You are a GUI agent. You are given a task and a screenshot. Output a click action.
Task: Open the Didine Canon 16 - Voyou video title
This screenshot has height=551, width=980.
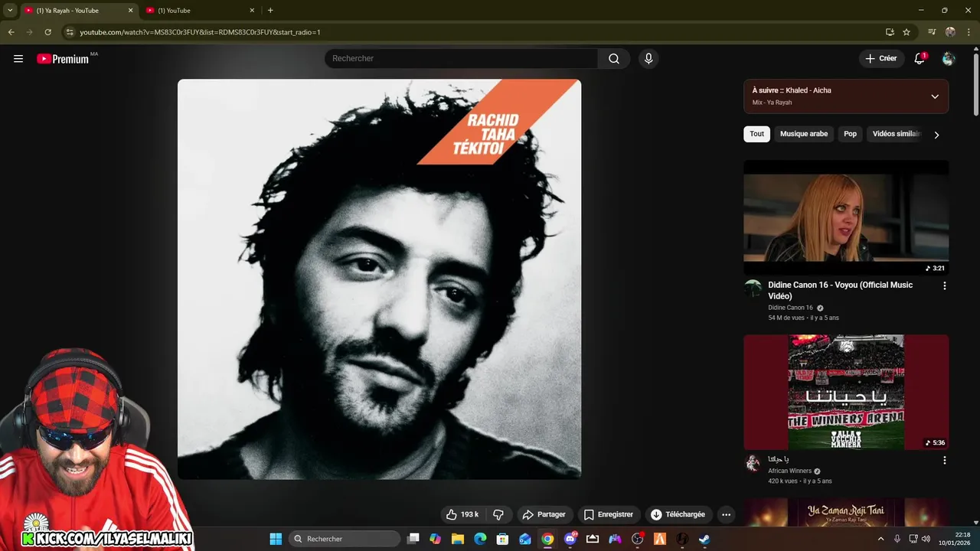tap(840, 291)
